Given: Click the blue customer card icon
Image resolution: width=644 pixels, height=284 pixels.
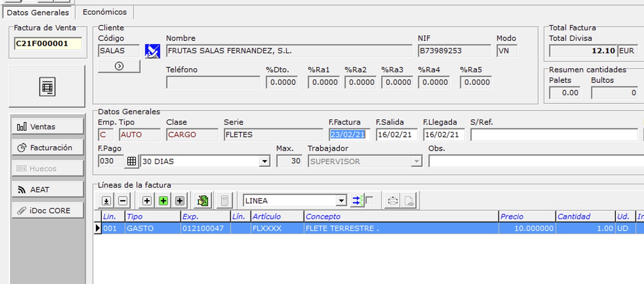Looking at the screenshot, I should [x=152, y=51].
